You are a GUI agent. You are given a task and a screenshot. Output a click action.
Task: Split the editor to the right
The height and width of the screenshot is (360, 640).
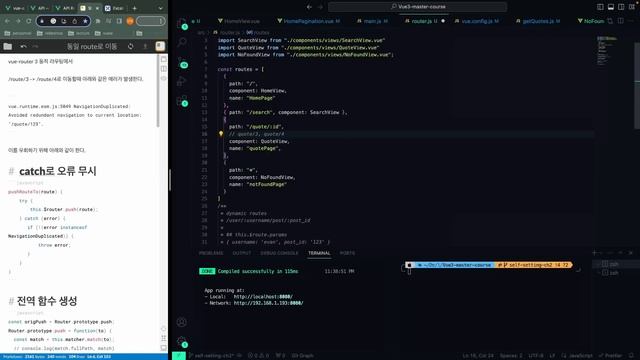point(620,21)
